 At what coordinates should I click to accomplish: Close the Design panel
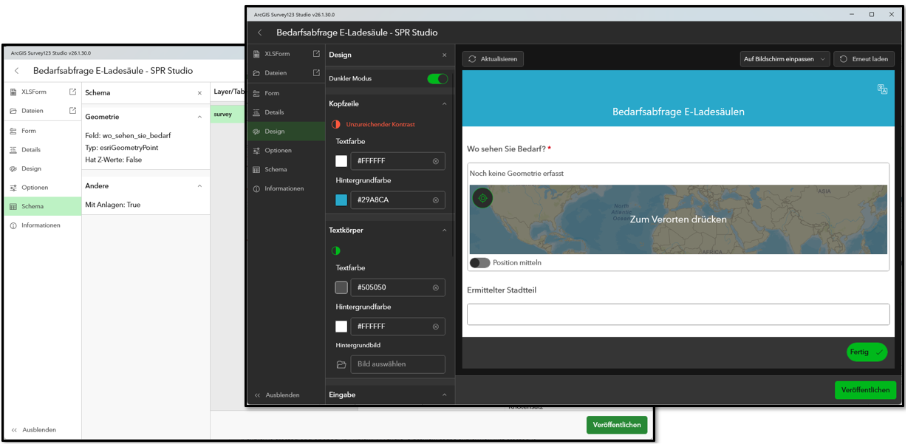[444, 55]
